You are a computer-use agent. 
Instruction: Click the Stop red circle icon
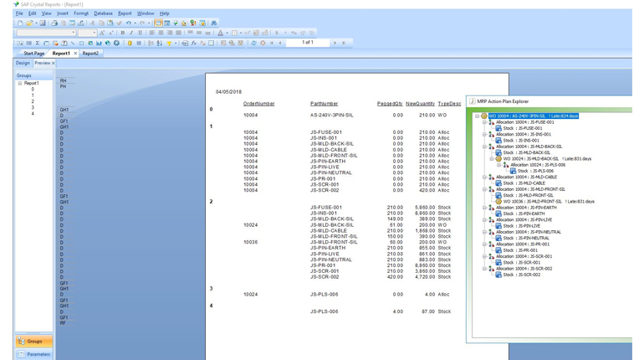tap(263, 43)
